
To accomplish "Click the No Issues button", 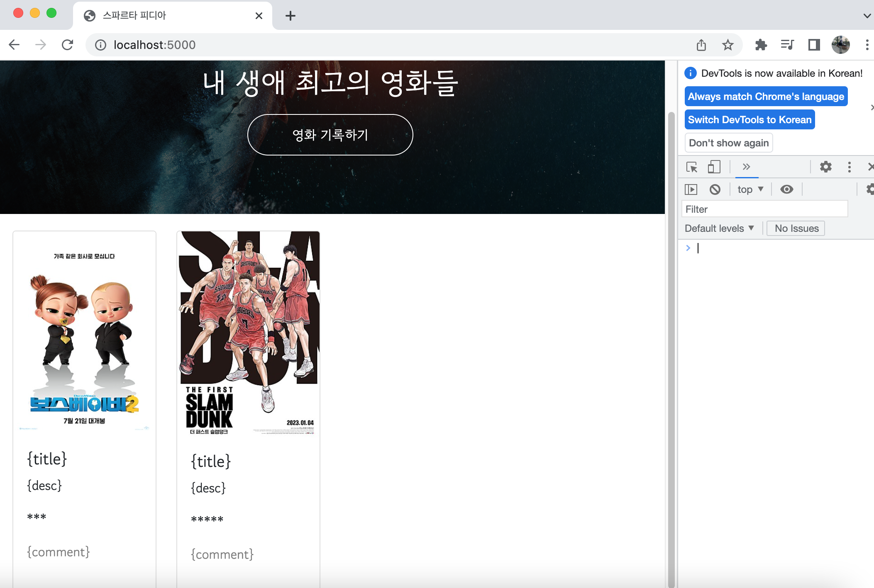I will pos(796,228).
